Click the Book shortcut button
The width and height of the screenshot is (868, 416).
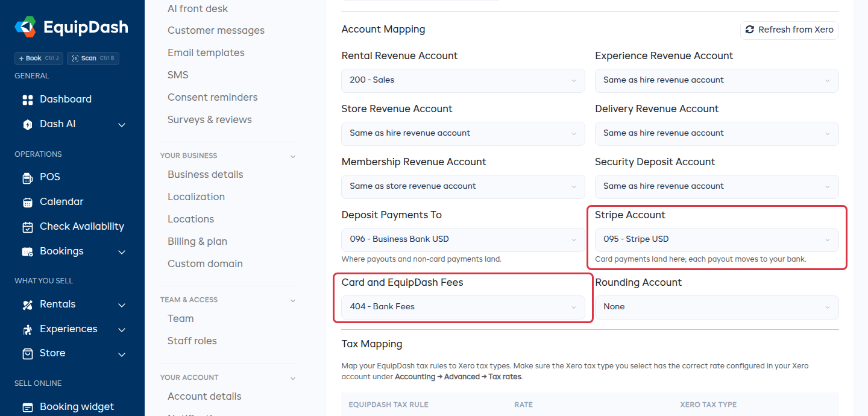[x=39, y=58]
